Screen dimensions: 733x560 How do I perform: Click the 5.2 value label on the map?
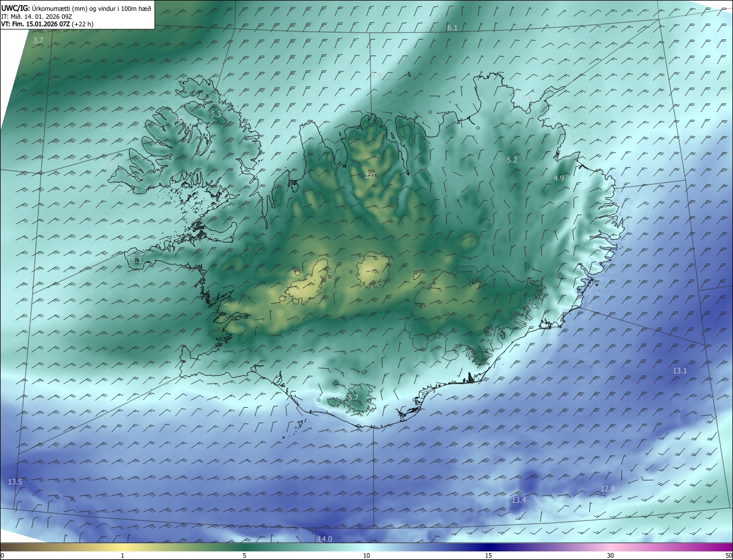click(x=512, y=160)
